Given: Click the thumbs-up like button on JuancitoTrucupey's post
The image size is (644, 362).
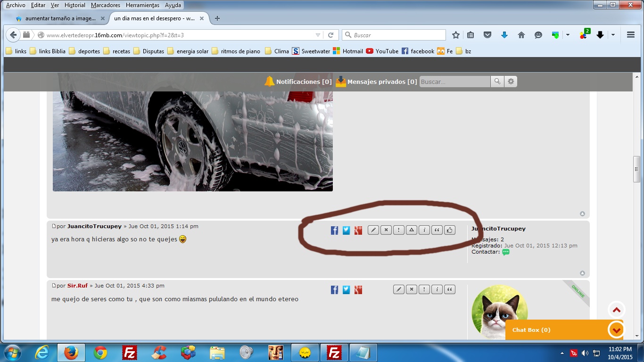Looking at the screenshot, I should 449,230.
